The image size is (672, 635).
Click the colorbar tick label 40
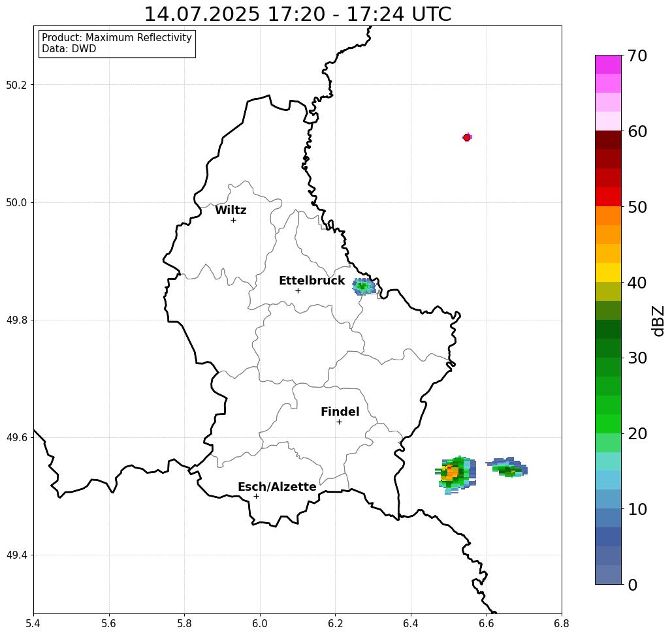pos(637,283)
